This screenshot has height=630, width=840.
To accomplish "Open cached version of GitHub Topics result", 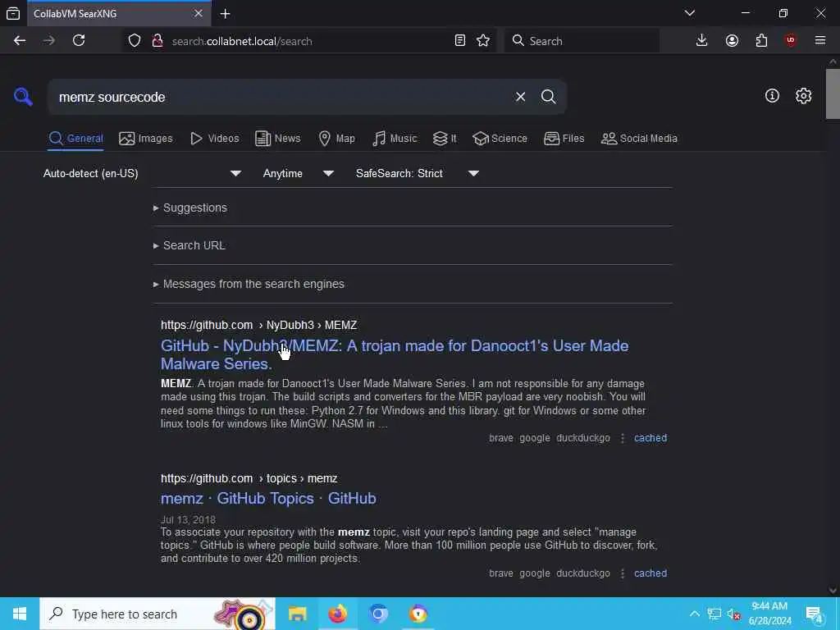I will (651, 573).
